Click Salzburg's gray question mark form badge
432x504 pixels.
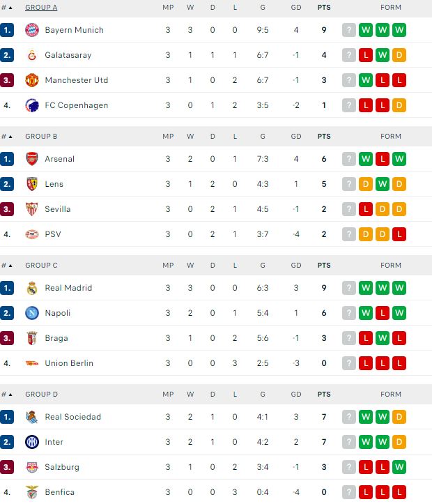coord(349,467)
